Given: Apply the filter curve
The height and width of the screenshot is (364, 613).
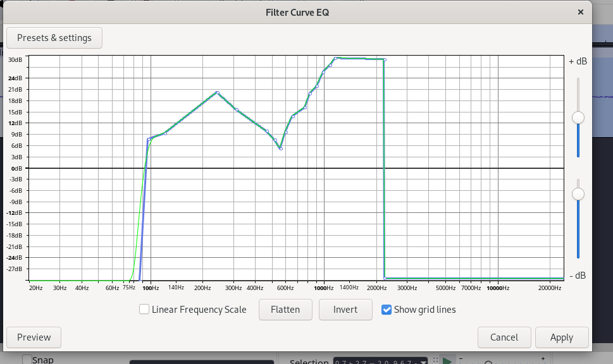Looking at the screenshot, I should [561, 337].
